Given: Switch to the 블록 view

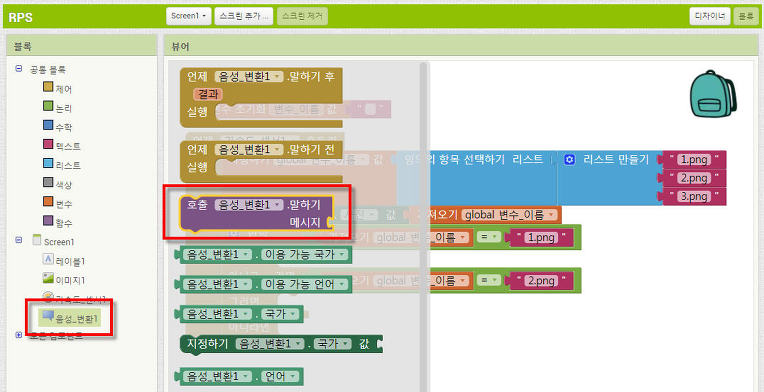Looking at the screenshot, I should 746,16.
